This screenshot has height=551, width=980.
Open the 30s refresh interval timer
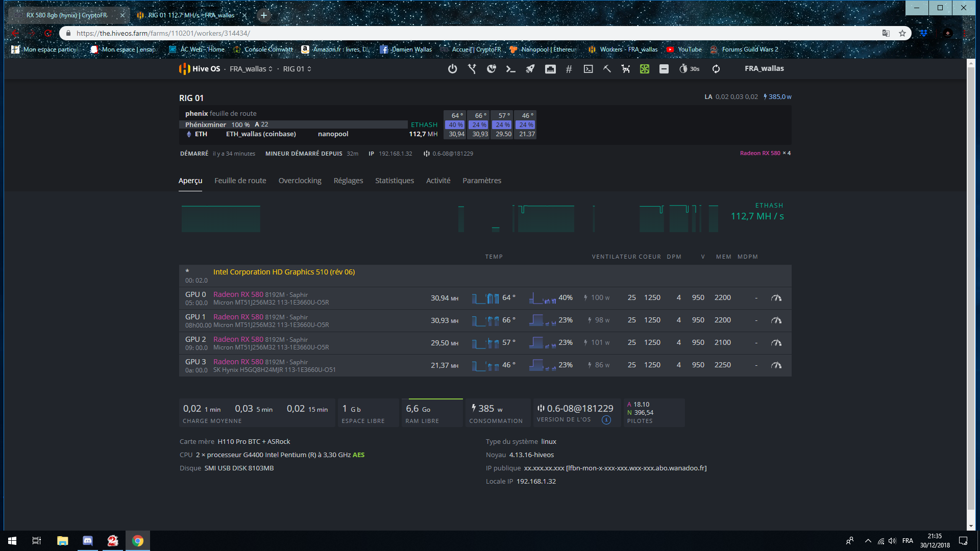(689, 69)
